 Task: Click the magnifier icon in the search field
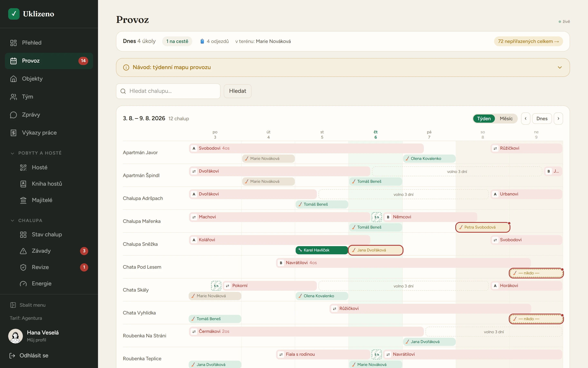click(123, 91)
